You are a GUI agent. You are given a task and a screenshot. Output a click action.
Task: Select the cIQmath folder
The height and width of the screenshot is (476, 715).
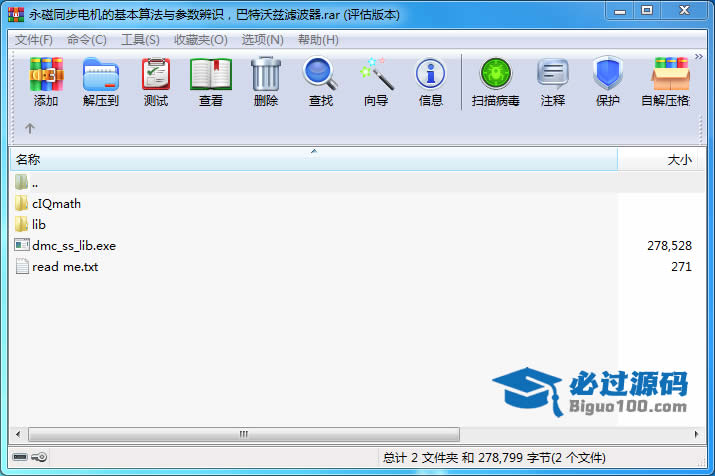56,204
